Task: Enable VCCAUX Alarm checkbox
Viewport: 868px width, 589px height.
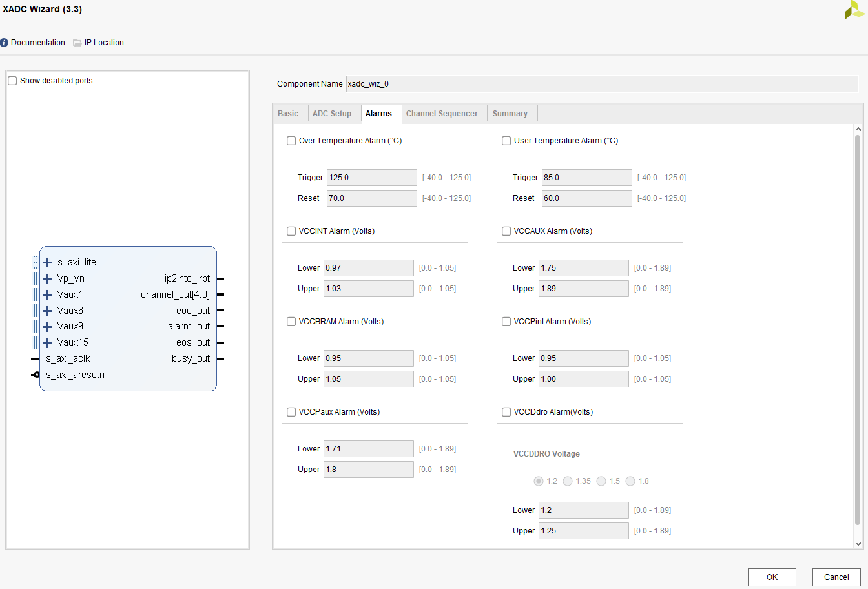Action: coord(506,231)
